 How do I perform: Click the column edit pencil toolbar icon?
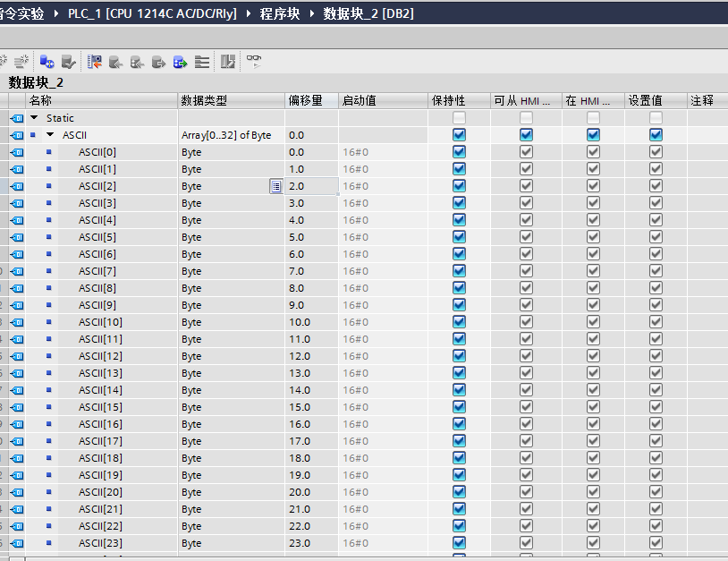point(227,62)
